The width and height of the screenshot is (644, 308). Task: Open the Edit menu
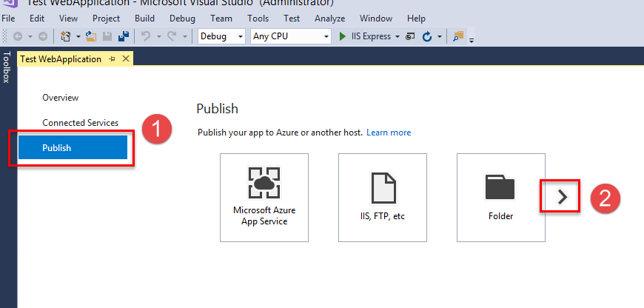pyautogui.click(x=37, y=19)
